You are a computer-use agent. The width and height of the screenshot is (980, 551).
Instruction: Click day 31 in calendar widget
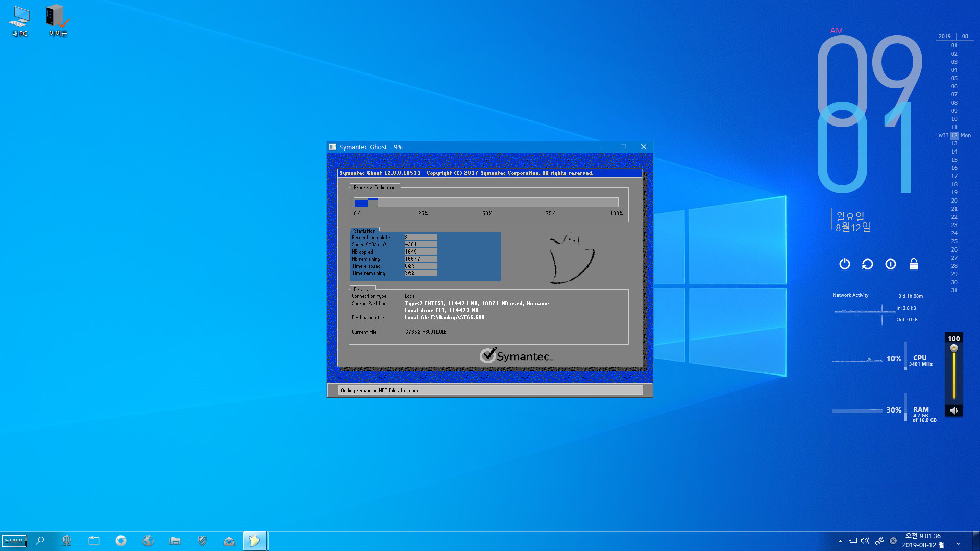tap(954, 290)
